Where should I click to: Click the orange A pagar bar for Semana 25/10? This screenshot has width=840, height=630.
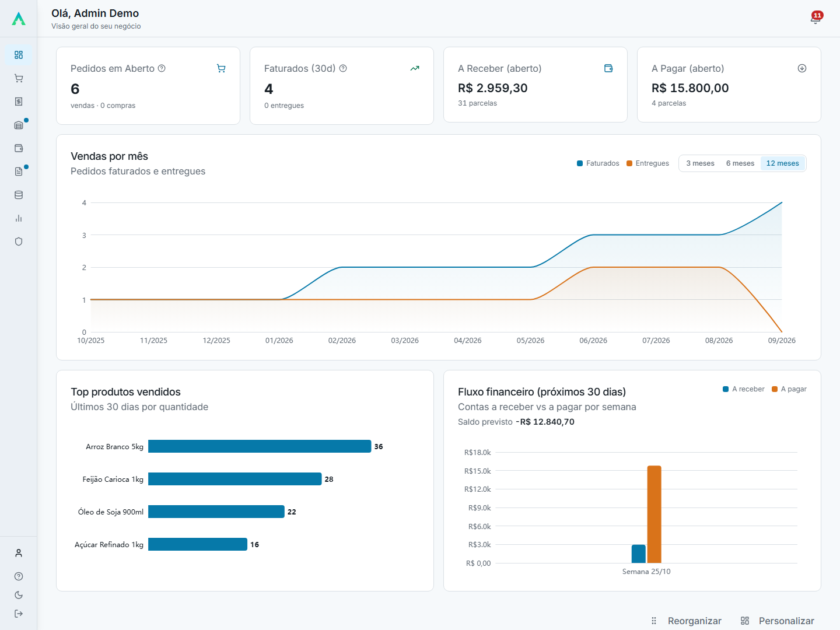pyautogui.click(x=654, y=514)
